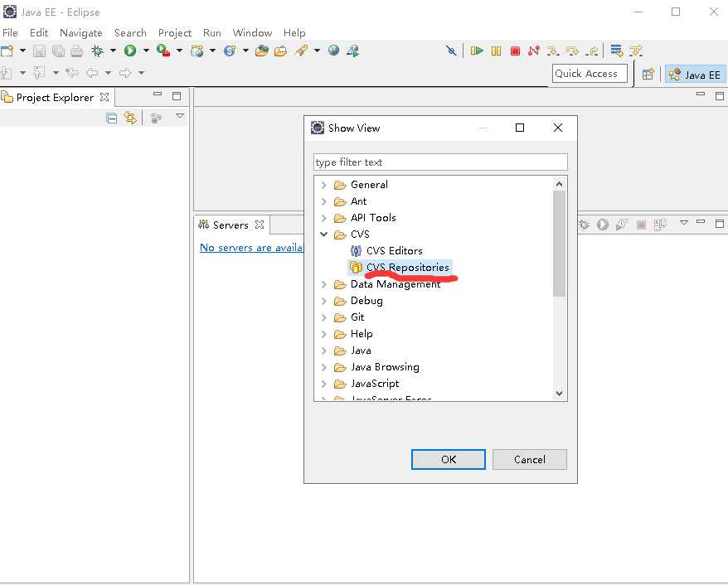Expand the Java Browsing folder node
This screenshot has height=585, width=728.
[x=324, y=367]
